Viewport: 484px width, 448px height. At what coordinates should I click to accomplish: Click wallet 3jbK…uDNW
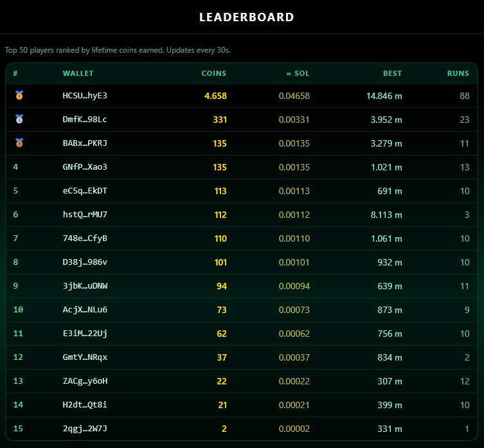(x=85, y=286)
